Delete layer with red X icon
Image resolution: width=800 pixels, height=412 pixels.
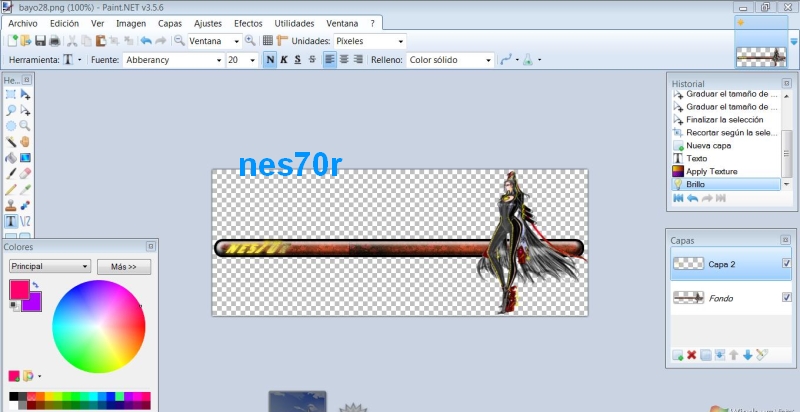[x=691, y=355]
